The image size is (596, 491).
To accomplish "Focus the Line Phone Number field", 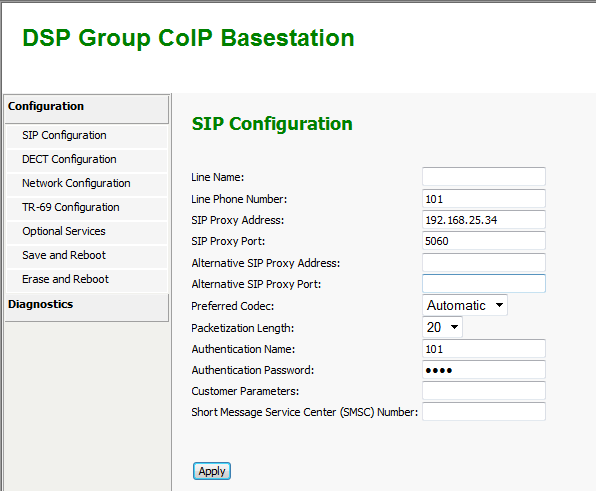I will pos(483,199).
